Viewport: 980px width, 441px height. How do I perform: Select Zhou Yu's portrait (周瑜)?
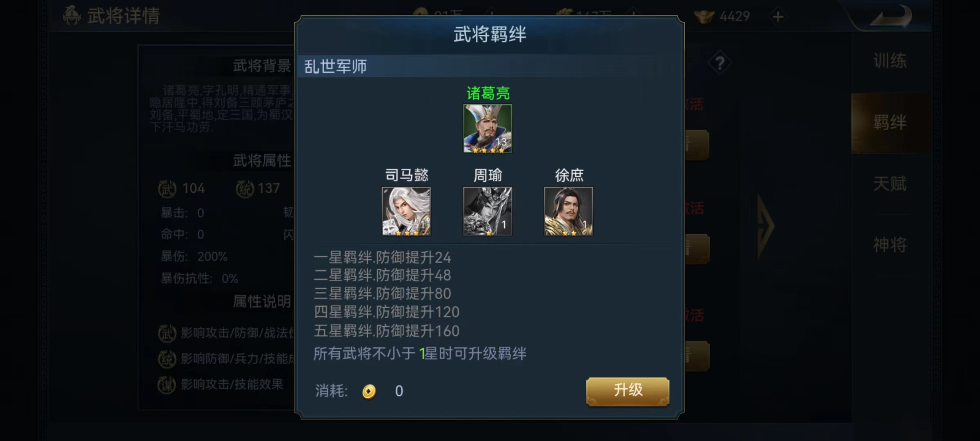(488, 211)
